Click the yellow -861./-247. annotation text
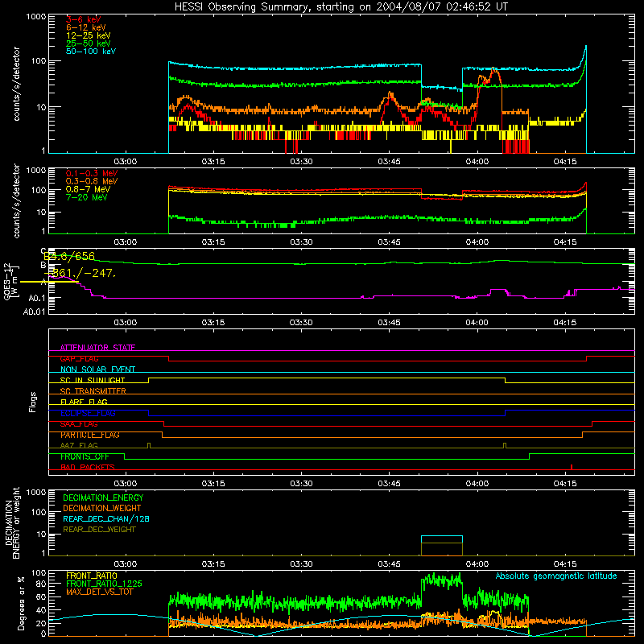 80,273
